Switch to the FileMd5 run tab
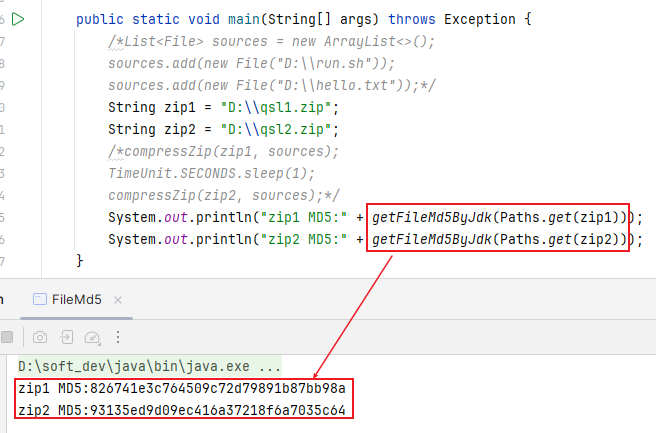Screen dimensions: 656x433 click(76, 299)
